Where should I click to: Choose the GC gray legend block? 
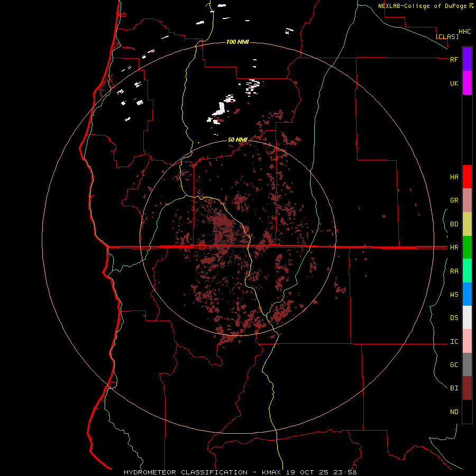click(x=467, y=364)
